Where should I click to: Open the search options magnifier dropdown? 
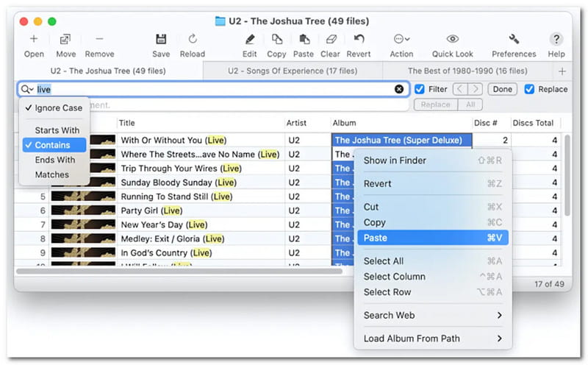click(27, 89)
